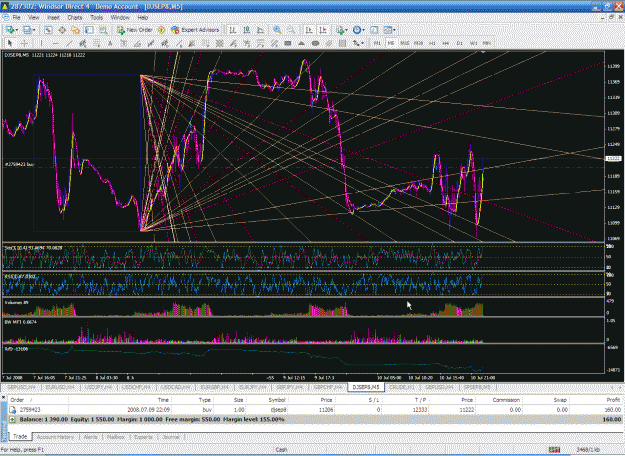Expand the Arrows drawing tool dropdown
Image resolution: width=625 pixels, height=456 pixels.
[362, 43]
